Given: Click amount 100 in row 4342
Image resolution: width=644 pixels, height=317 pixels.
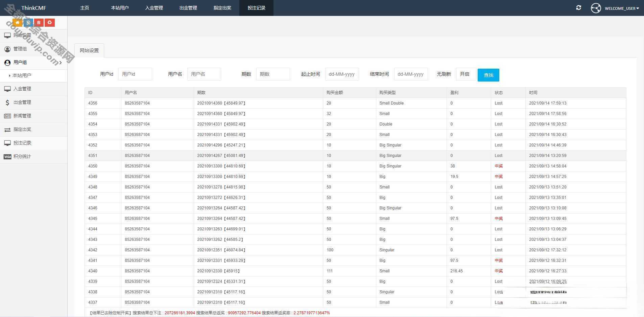Looking at the screenshot, I should coord(330,250).
